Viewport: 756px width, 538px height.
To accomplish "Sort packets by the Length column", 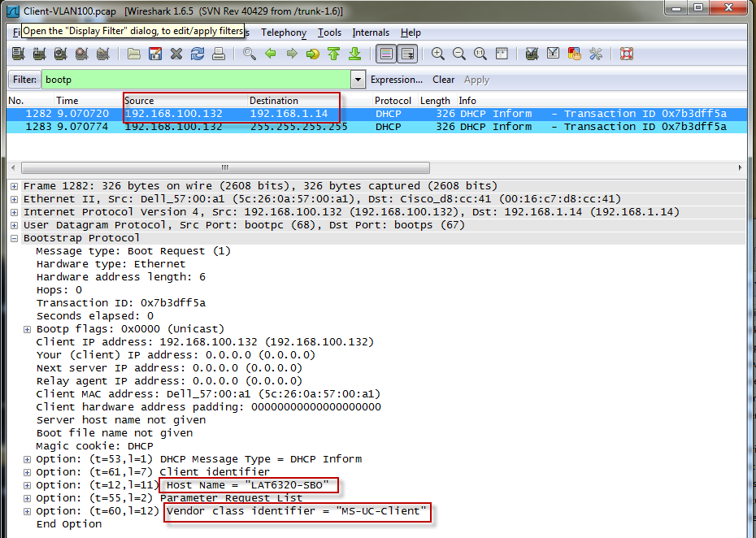I will coord(437,100).
